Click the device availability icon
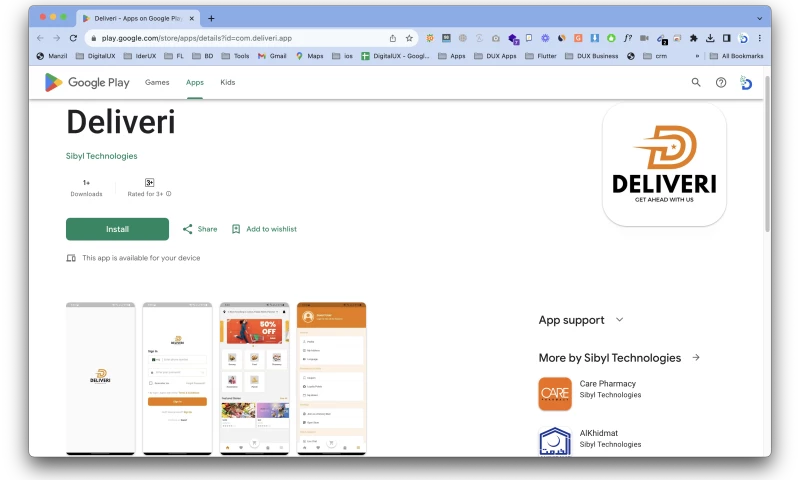The height and width of the screenshot is (480, 800). click(71, 258)
